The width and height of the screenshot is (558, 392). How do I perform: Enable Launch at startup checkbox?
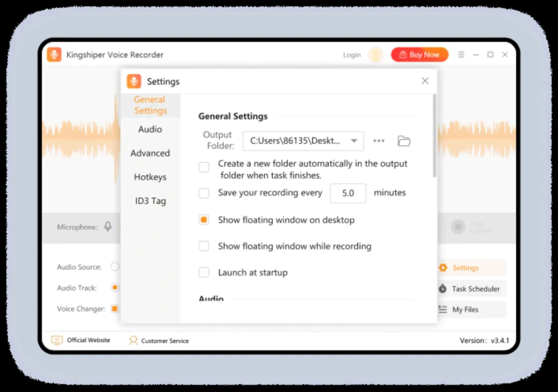[x=204, y=272]
